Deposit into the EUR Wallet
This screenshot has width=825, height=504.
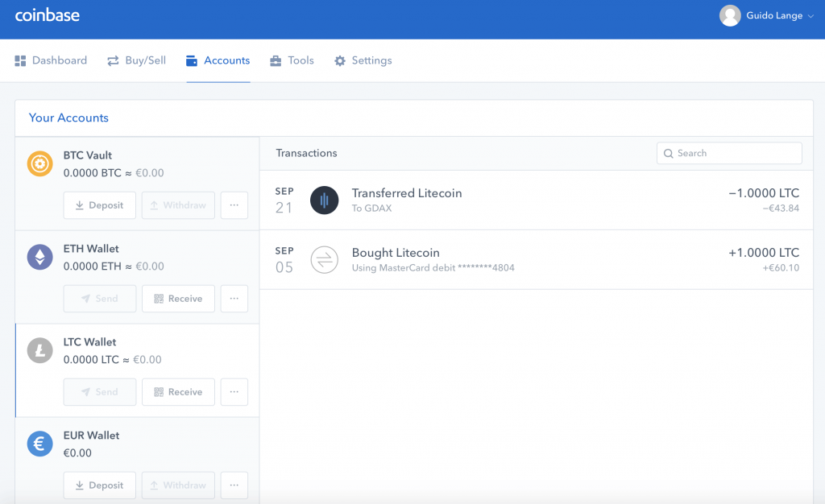click(99, 485)
